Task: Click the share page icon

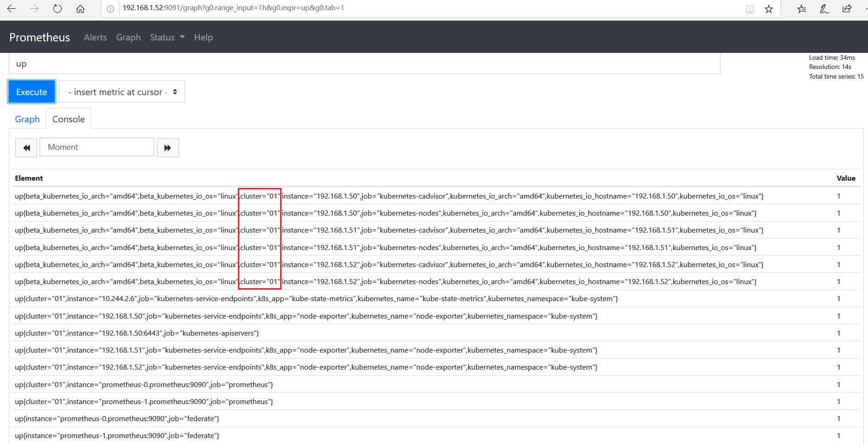Action: pyautogui.click(x=847, y=9)
